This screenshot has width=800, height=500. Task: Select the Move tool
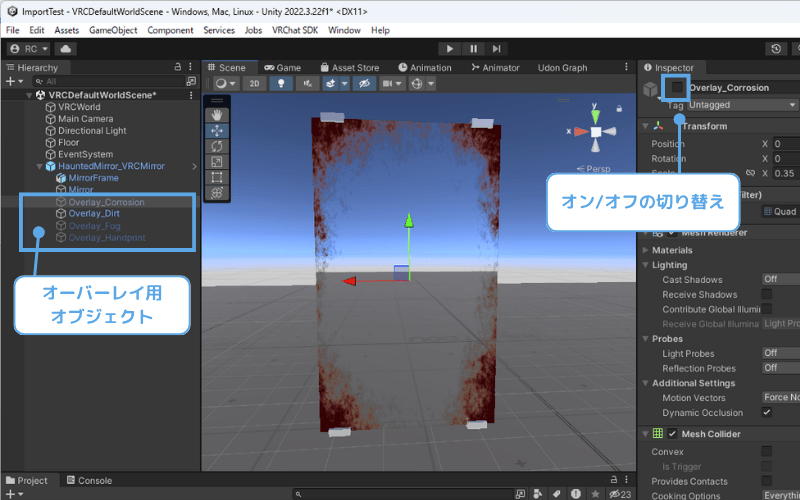pos(217,131)
